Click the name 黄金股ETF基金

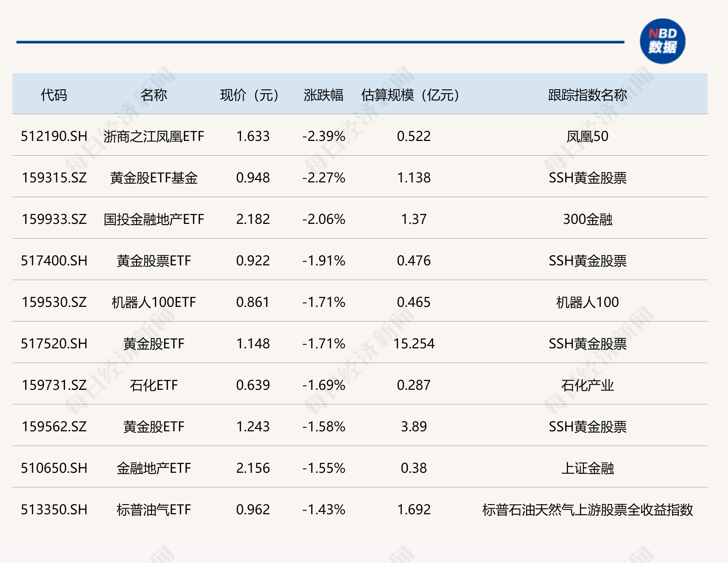[x=154, y=178]
